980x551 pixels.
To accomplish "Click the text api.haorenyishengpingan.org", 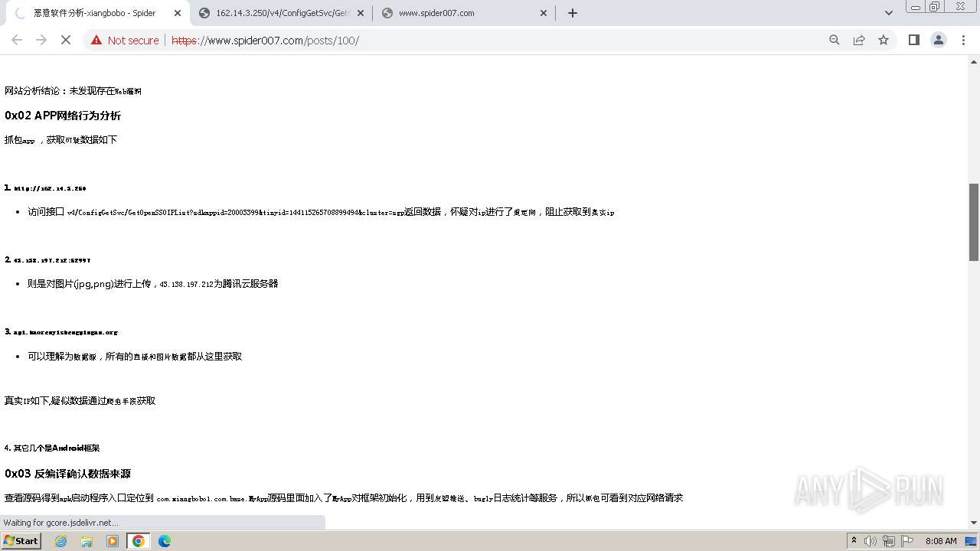I will point(66,332).
